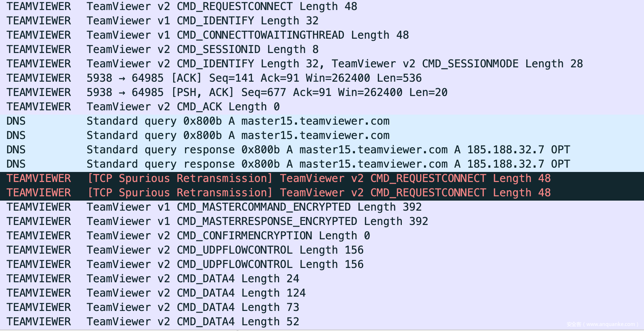
Task: Select the CMD_MASTERRESPONSE_ENCRYPTED Length 392 packet
Action: tap(322, 221)
